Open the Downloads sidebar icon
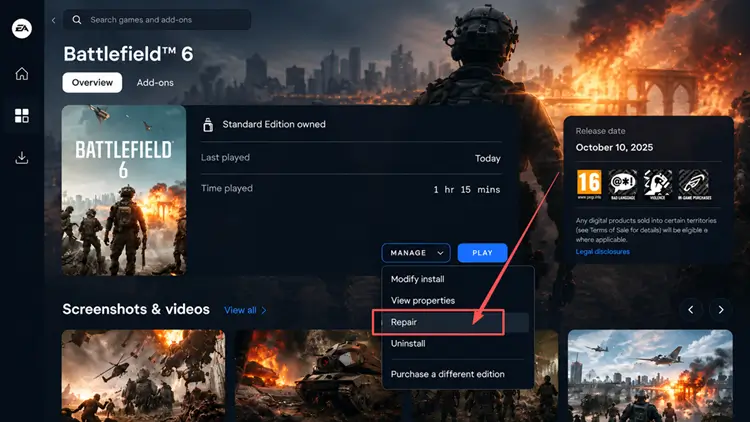750x422 pixels. point(22,157)
